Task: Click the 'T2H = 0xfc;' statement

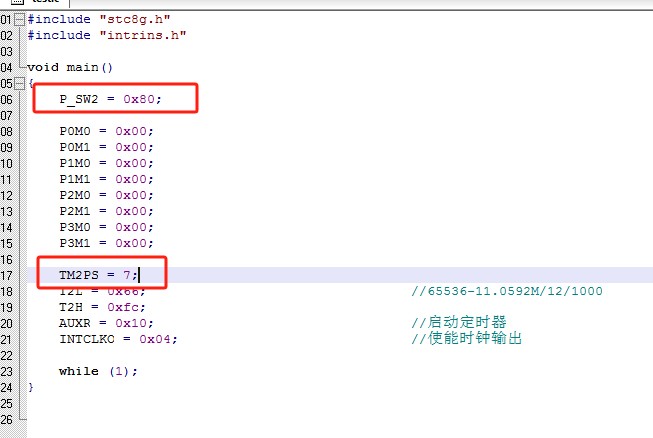Action: coord(102,307)
